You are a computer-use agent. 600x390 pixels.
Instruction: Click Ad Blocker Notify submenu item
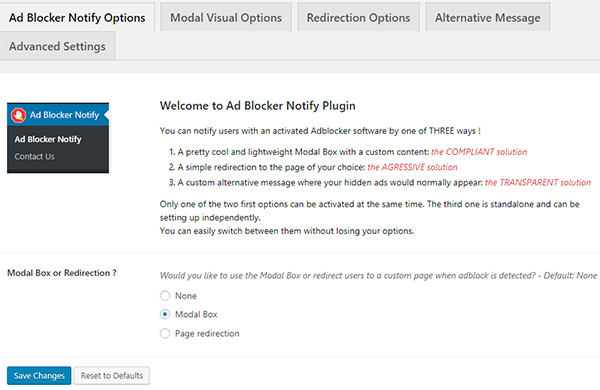pyautogui.click(x=48, y=139)
